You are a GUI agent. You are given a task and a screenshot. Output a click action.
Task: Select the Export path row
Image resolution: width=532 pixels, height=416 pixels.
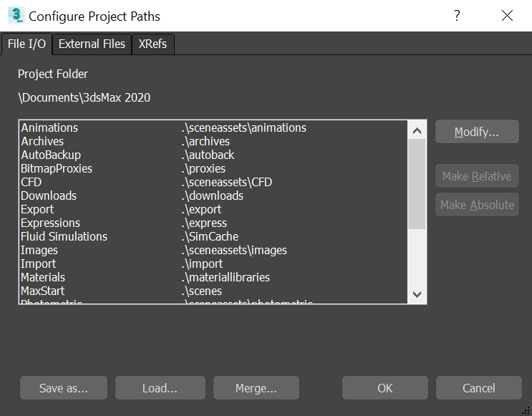point(213,209)
